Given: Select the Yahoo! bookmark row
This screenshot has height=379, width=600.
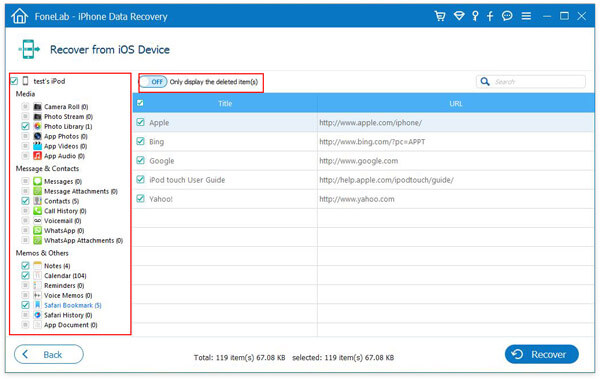Looking at the screenshot, I should 363,199.
